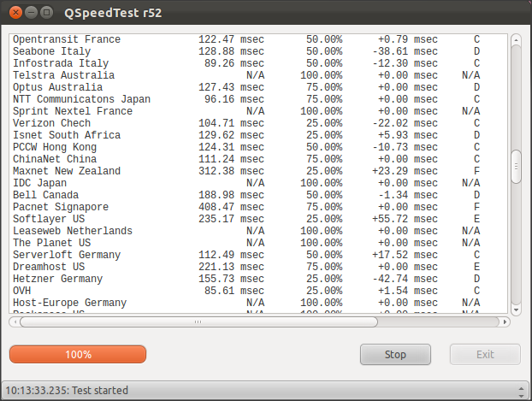The image size is (532, 401).
Task: Click the 188.98 msec latency value
Action: [232, 195]
